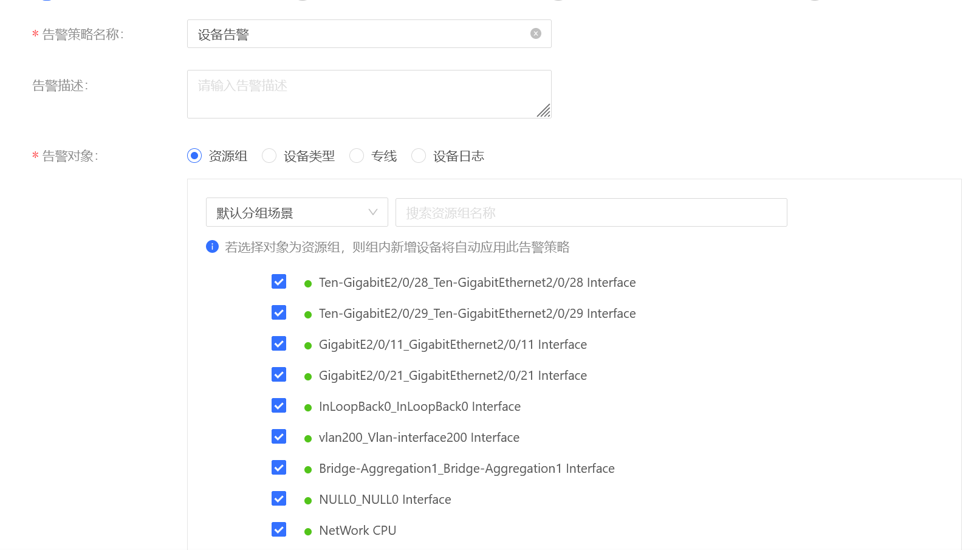
Task: Click the Bridge-Aggregation1 Interface item label
Action: (x=467, y=469)
